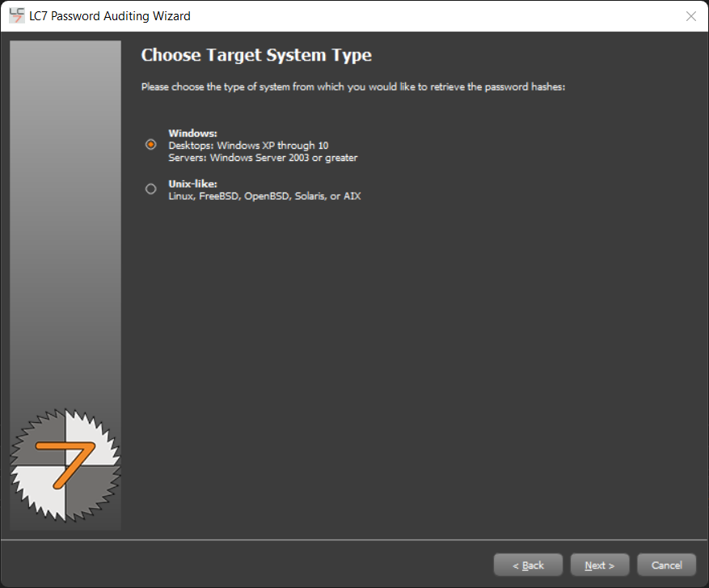
Task: Go to the next wizard step
Action: 600,565
